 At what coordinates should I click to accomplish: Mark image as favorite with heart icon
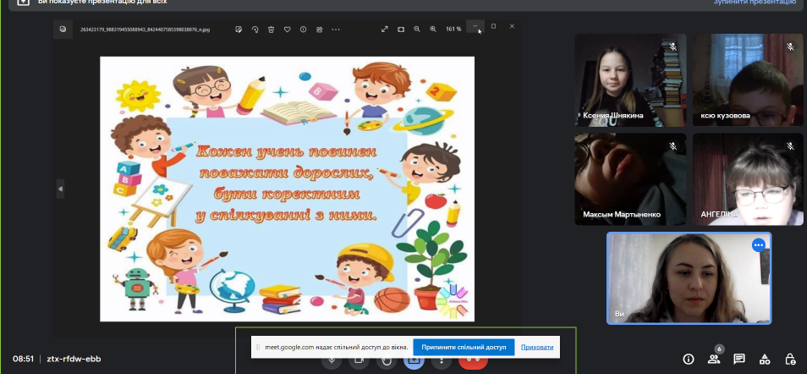(x=287, y=29)
